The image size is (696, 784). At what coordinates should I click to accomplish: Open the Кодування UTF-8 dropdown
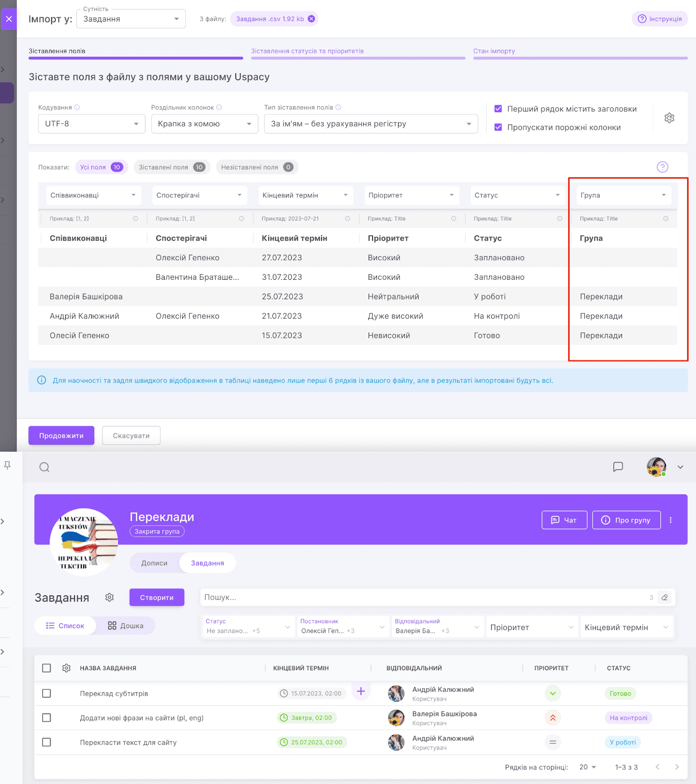pyautogui.click(x=92, y=124)
